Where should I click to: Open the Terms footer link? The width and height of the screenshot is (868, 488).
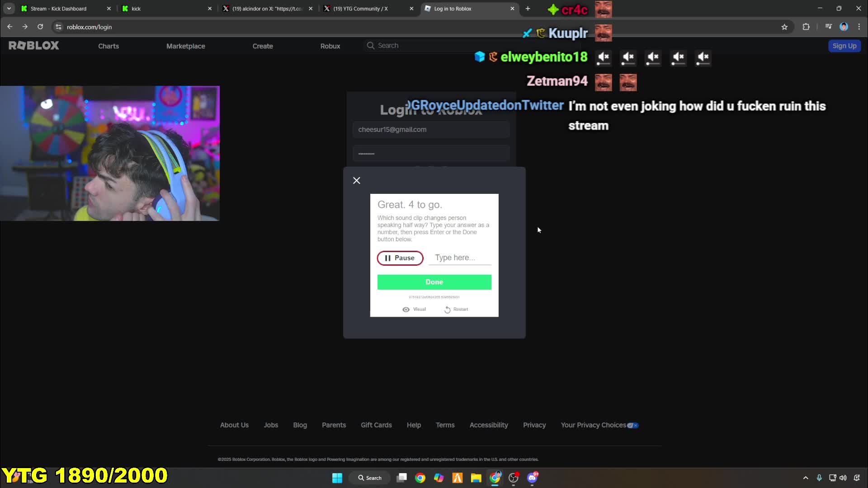click(445, 425)
